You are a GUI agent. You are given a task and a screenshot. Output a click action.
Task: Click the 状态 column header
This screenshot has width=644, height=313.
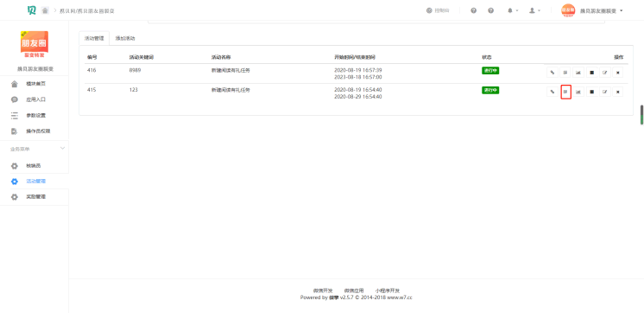pos(487,57)
